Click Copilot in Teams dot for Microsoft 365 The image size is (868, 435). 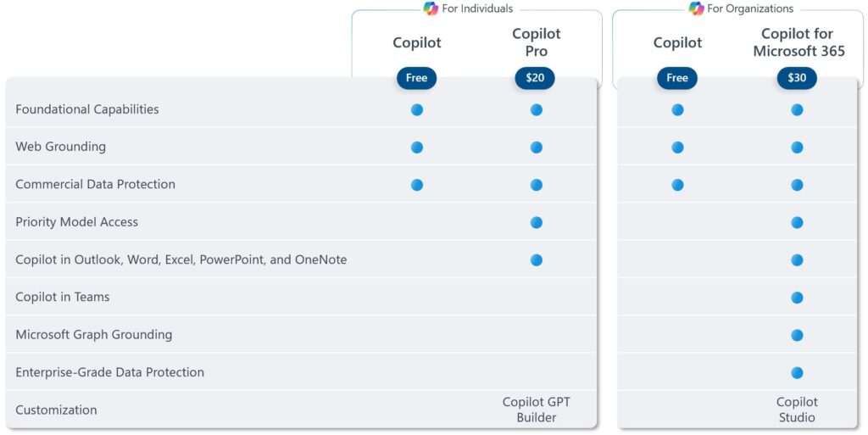click(x=797, y=298)
